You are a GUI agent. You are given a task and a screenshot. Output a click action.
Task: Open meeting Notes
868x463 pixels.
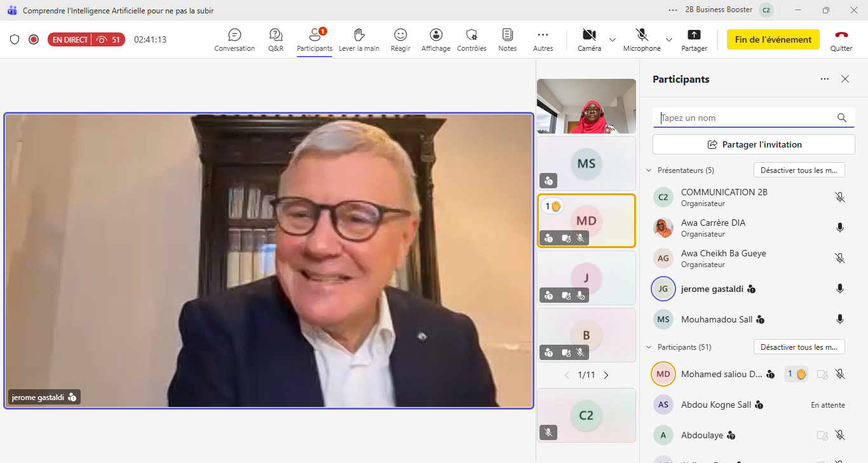click(507, 39)
